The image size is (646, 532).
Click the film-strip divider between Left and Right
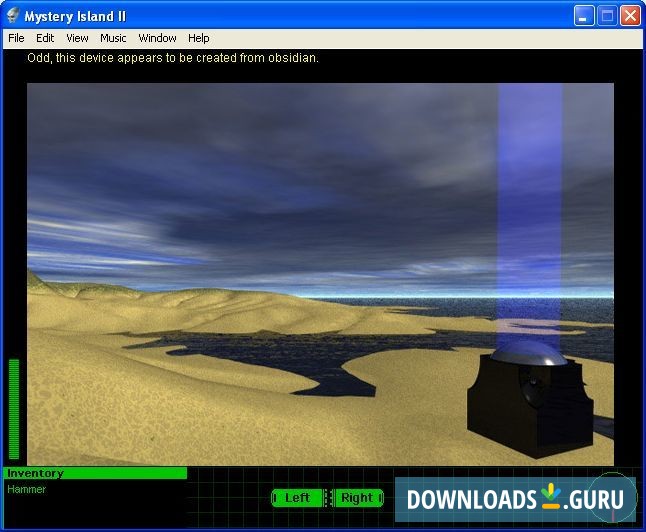[328, 498]
